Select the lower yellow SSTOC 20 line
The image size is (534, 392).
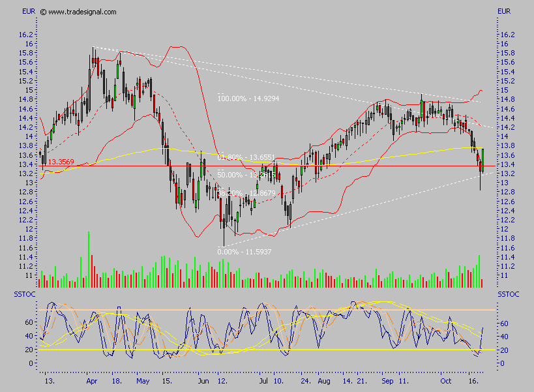tap(267, 350)
